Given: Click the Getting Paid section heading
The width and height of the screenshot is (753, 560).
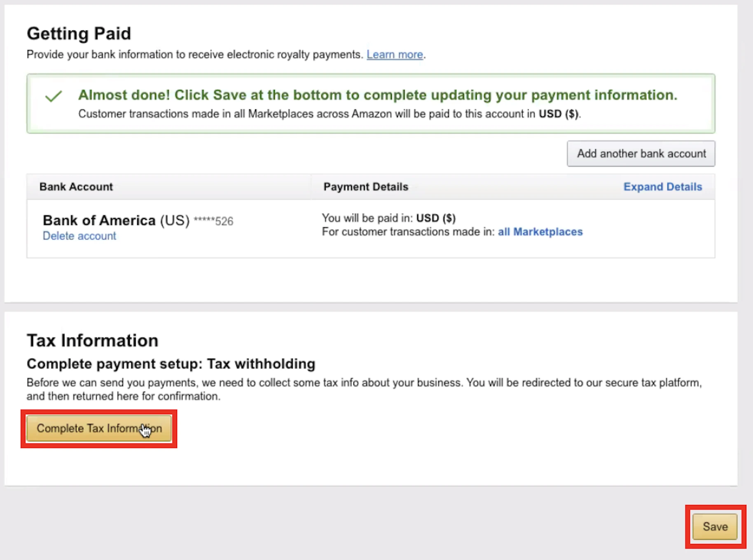Looking at the screenshot, I should (79, 34).
